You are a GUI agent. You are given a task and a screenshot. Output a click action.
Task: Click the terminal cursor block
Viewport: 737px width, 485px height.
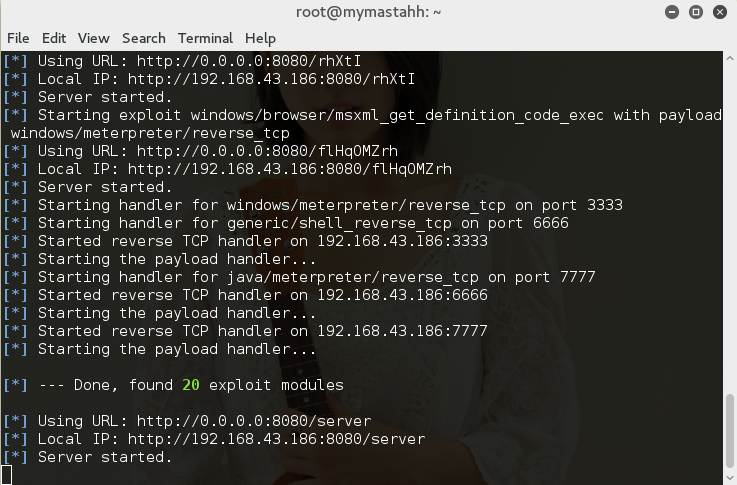point(6,475)
